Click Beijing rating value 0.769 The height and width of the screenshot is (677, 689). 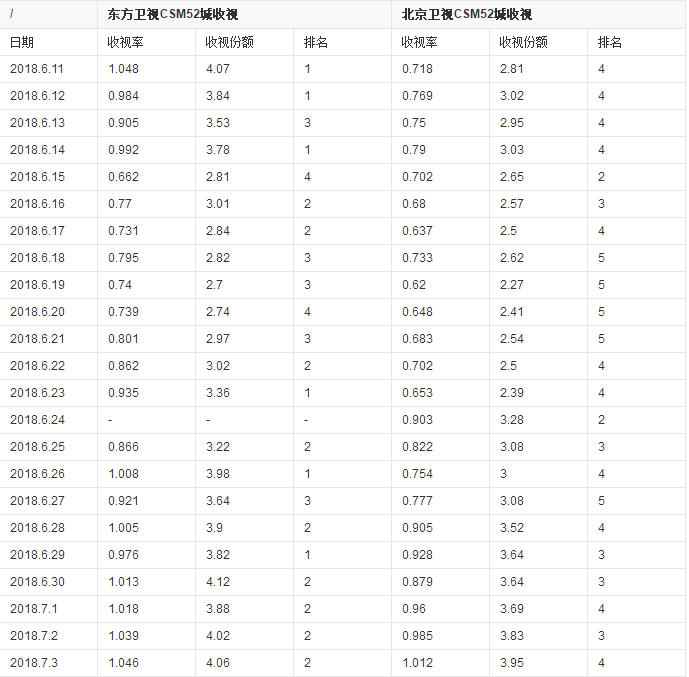pyautogui.click(x=417, y=96)
